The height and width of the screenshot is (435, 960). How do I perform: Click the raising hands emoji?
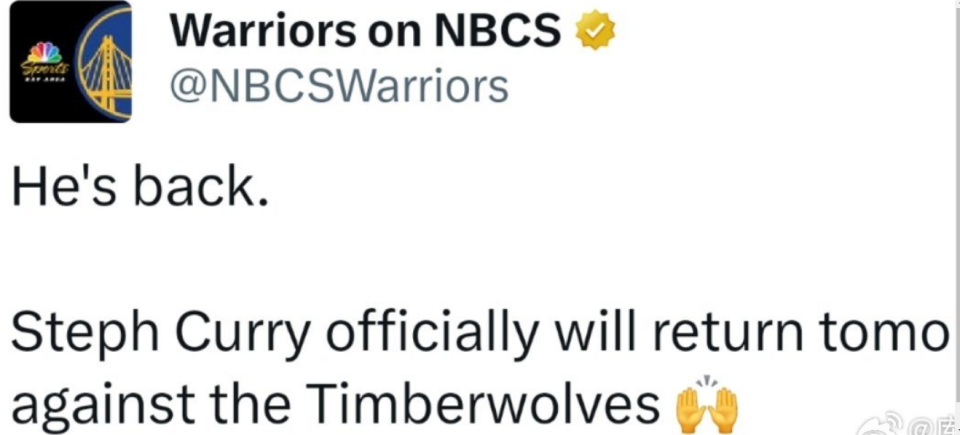(x=707, y=403)
